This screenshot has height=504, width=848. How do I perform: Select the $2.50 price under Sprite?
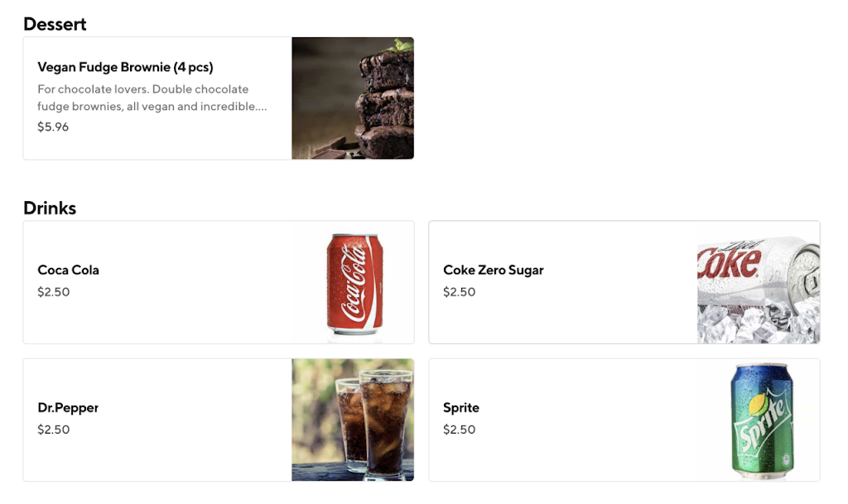click(459, 430)
